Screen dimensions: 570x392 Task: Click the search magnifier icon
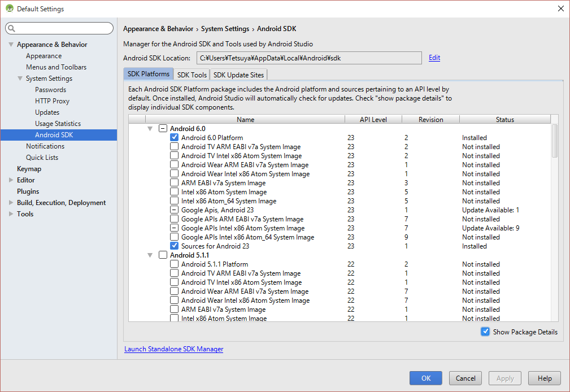pos(12,28)
